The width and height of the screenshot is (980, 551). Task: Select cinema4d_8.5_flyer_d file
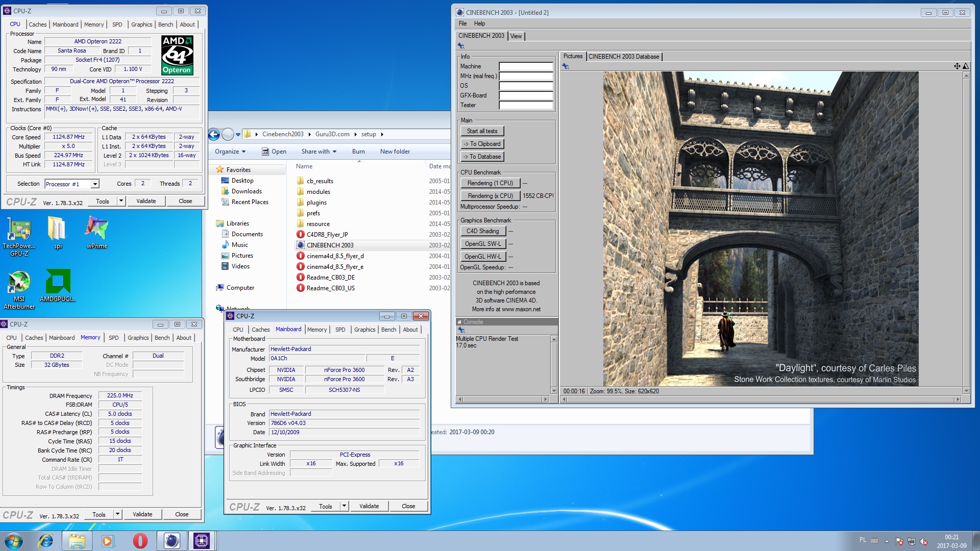click(x=330, y=256)
